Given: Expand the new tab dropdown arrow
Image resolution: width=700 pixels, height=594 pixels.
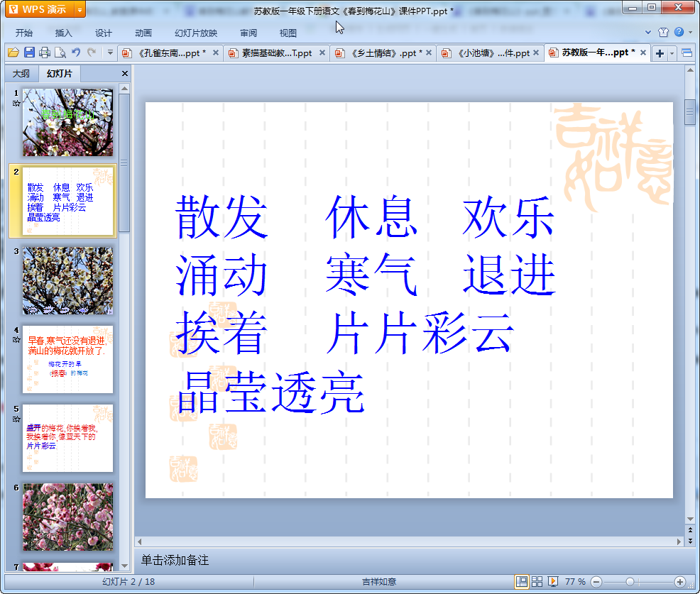Looking at the screenshot, I should click(x=672, y=53).
